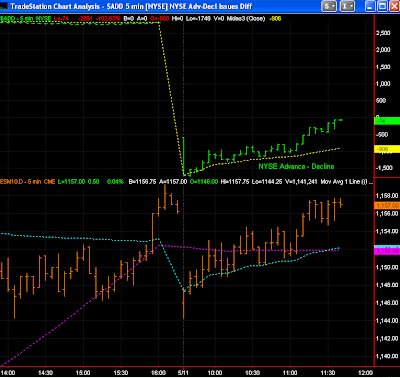Close the Chart Analysis window
400x378 pixels.
pos(394,6)
